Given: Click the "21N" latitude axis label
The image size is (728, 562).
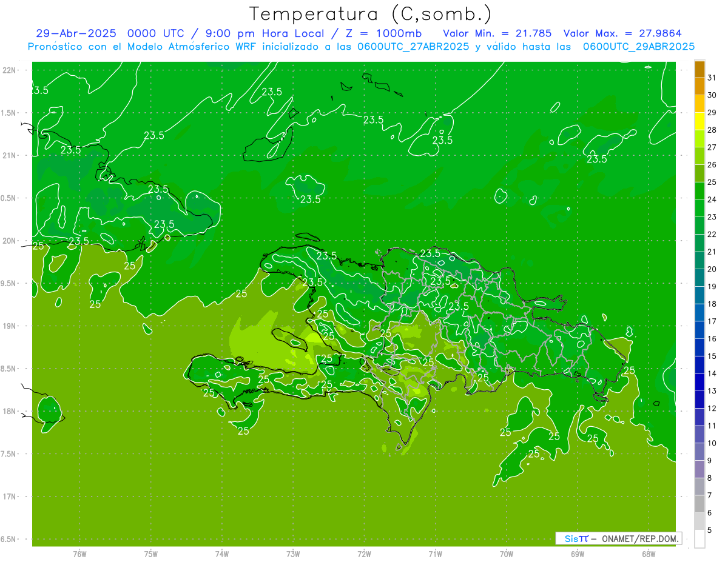Looking at the screenshot, I should [10, 156].
